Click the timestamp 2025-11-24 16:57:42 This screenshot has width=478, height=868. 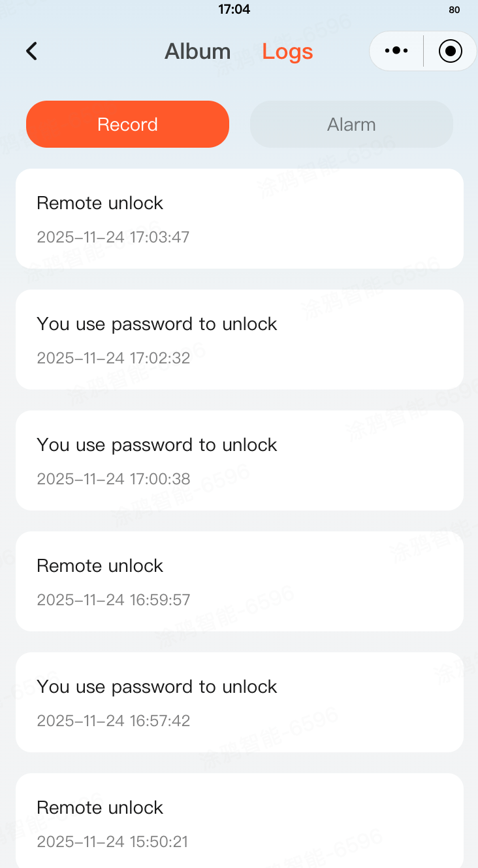click(113, 720)
